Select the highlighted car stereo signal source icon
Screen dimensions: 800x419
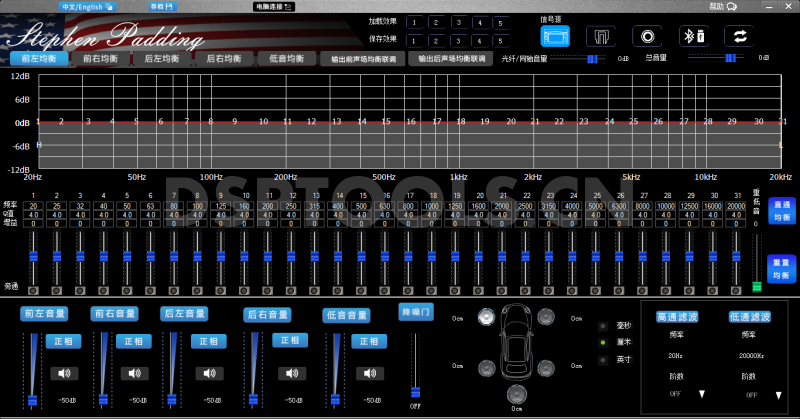555,36
